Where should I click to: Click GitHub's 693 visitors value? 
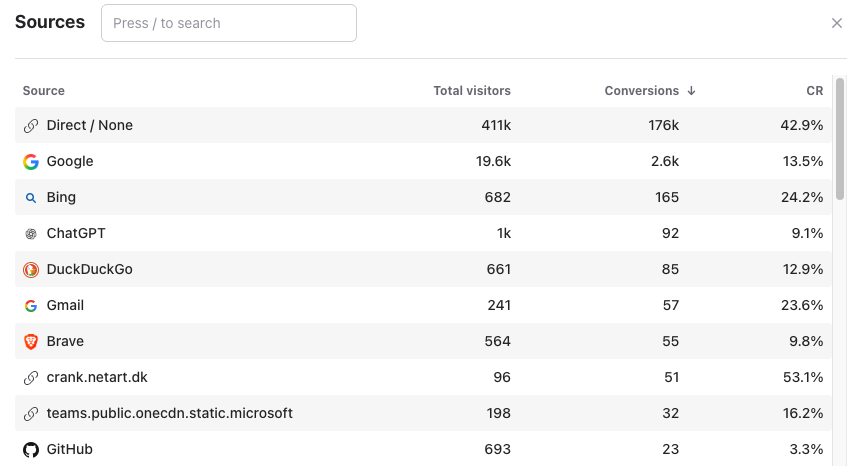pos(497,449)
